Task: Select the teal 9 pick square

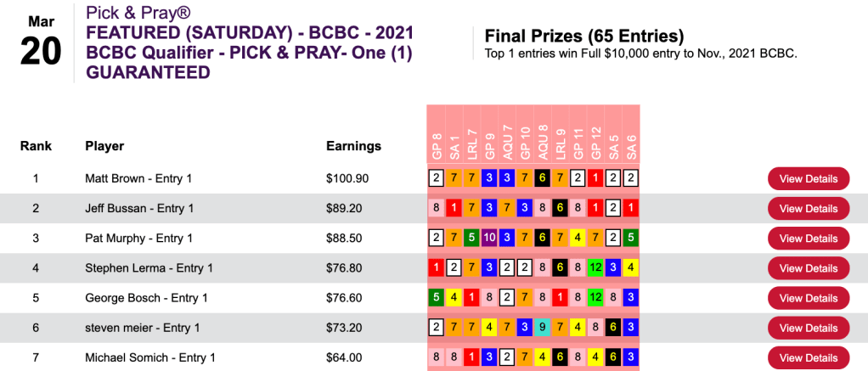Action: pos(543,328)
